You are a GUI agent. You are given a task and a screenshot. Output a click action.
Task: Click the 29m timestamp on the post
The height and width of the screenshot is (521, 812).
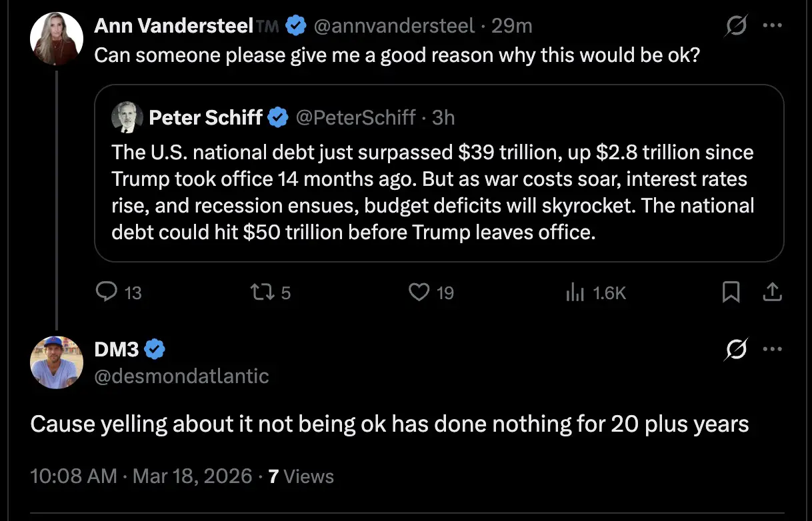(512, 27)
